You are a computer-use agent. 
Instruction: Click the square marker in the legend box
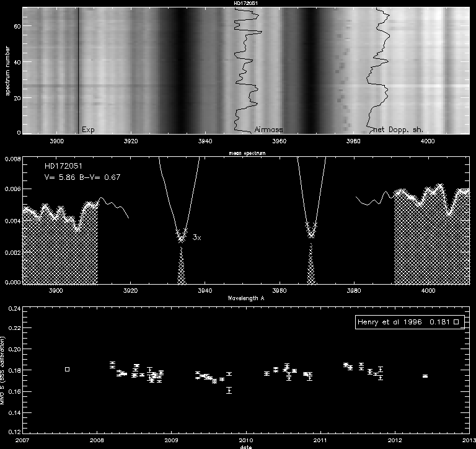[x=456, y=321]
